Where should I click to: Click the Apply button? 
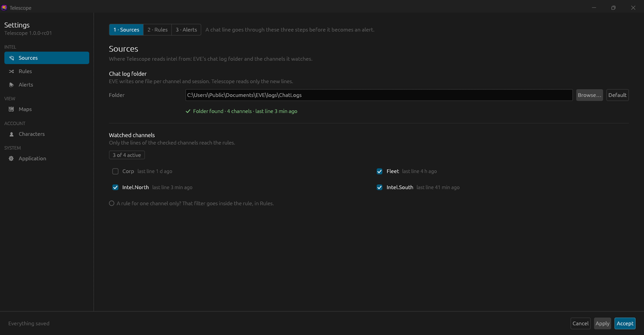click(x=602, y=324)
